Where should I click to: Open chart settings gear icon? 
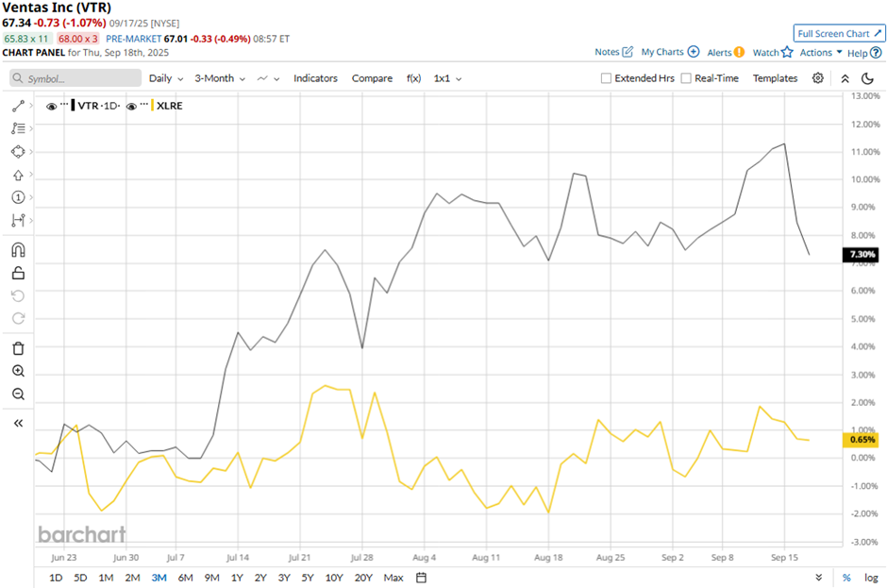coord(818,78)
